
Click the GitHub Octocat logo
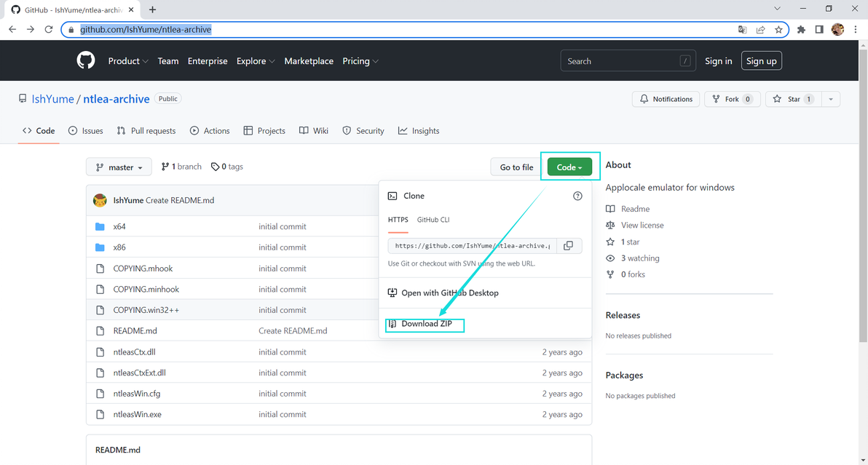(x=86, y=60)
